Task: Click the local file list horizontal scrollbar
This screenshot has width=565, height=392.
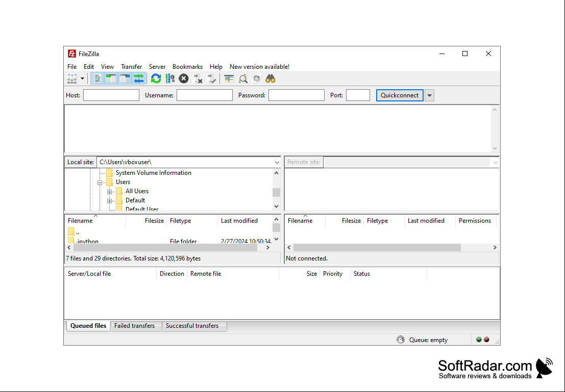Action: [x=165, y=248]
